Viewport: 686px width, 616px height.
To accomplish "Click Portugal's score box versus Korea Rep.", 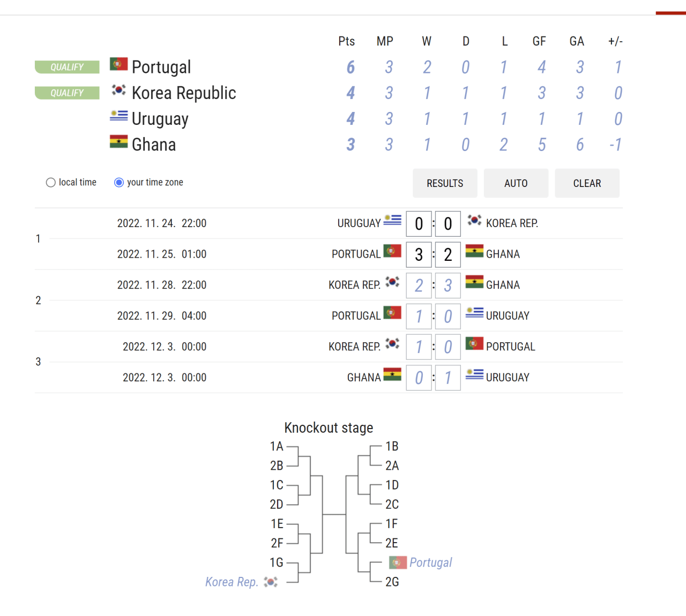I will [x=448, y=347].
